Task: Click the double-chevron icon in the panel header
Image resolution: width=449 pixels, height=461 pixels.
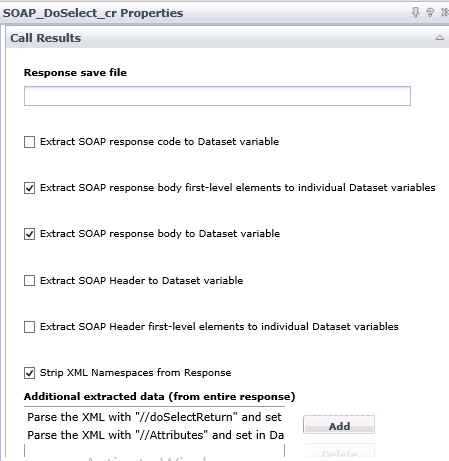Action: 445,13
